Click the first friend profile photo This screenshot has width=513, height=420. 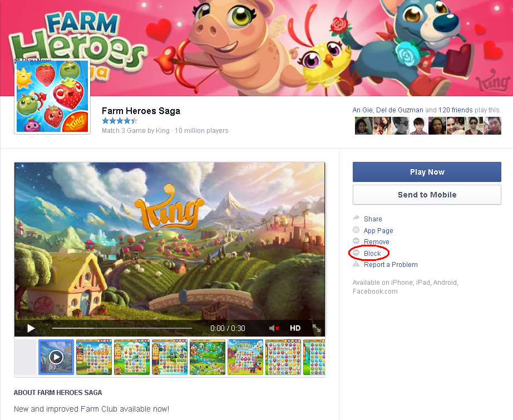[363, 126]
